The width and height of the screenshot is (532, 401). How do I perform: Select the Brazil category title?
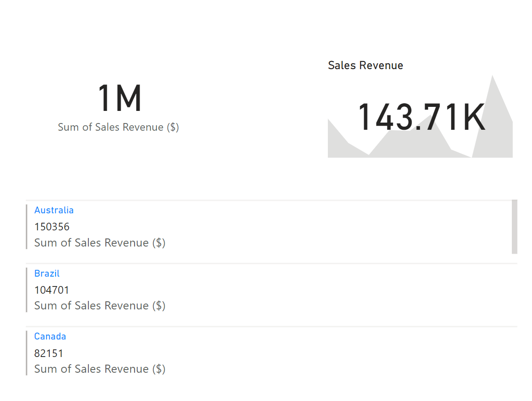[x=47, y=273]
